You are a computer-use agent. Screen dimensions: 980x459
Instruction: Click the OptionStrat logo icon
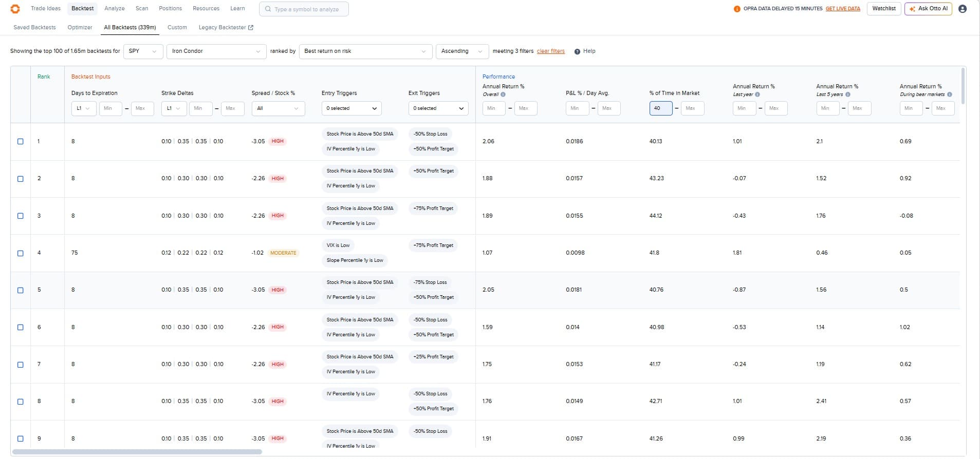pyautogui.click(x=15, y=9)
